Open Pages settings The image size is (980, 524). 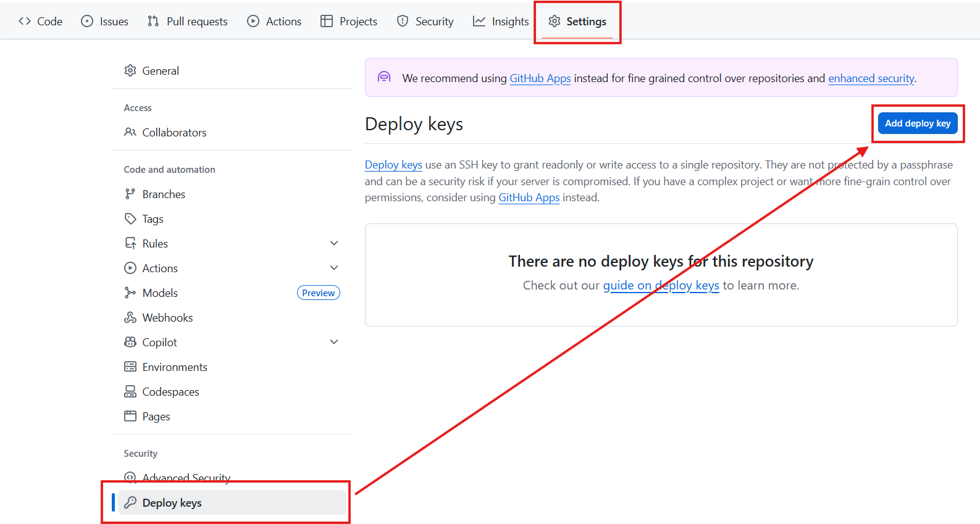coord(232,416)
